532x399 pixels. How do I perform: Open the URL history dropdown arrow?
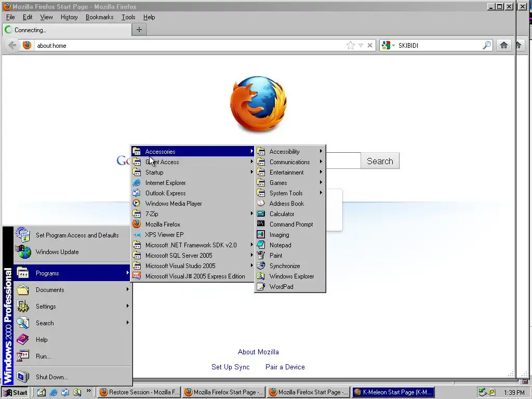pyautogui.click(x=361, y=45)
